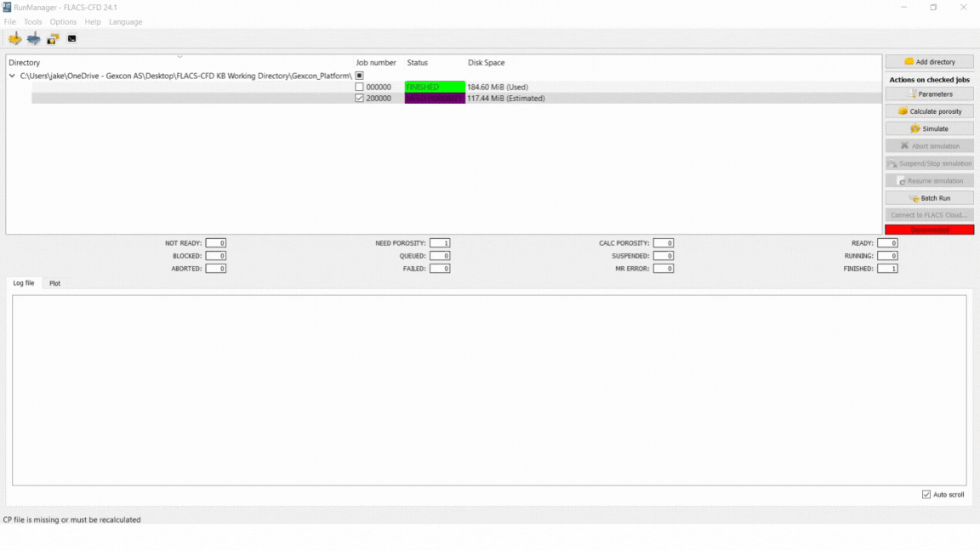The image size is (980, 551).
Task: Click the green FINISHED status cell
Action: tap(435, 87)
